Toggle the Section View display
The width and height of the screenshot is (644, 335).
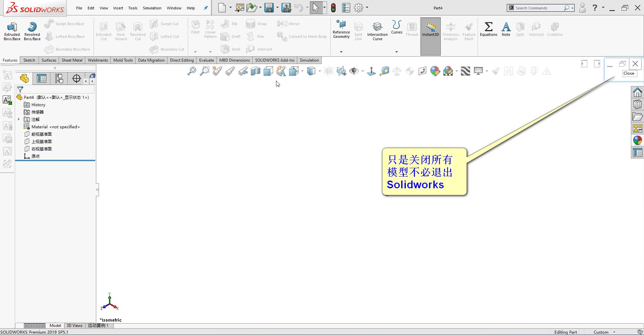[255, 71]
